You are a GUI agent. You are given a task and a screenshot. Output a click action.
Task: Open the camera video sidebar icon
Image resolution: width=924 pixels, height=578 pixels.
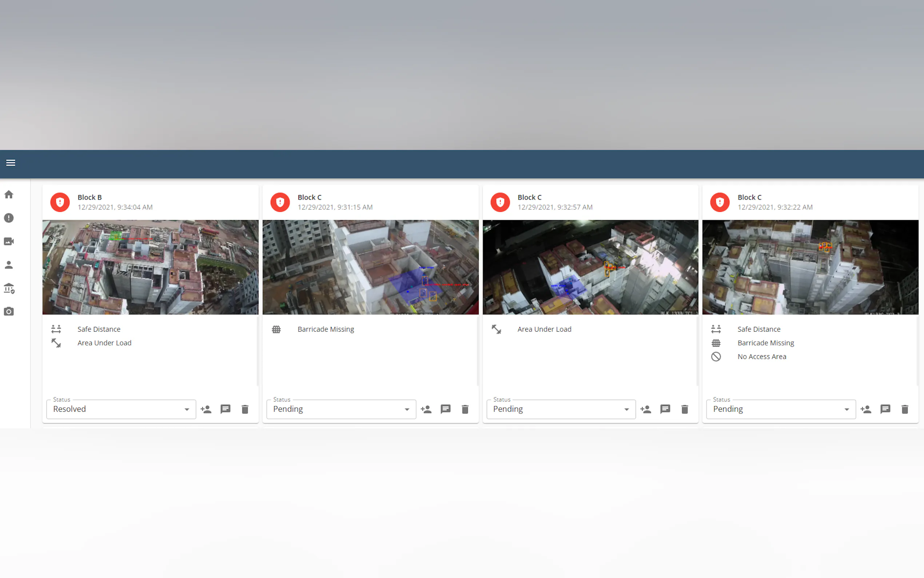click(9, 241)
